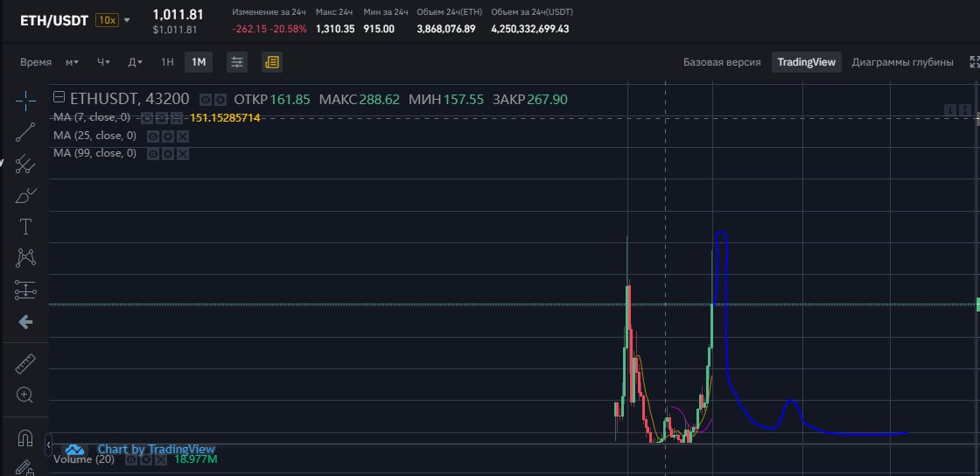The width and height of the screenshot is (980, 476).
Task: Switch to TradingView chart tab
Action: tap(806, 62)
